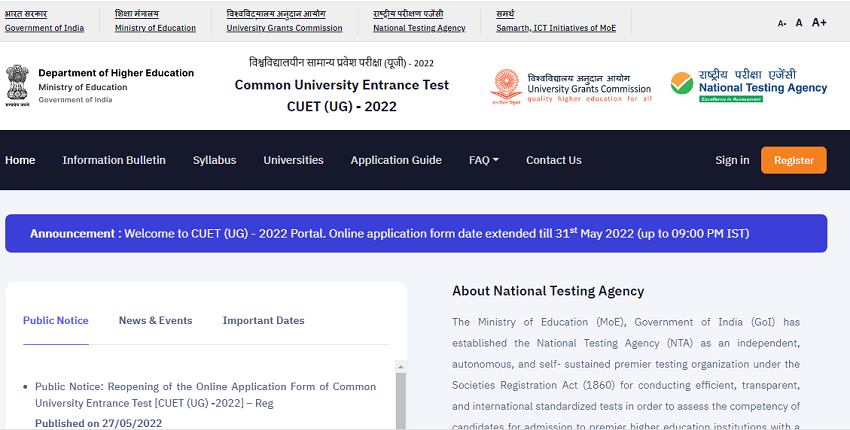The height and width of the screenshot is (430, 850).
Task: Switch to the News & Events tab
Action: [156, 320]
